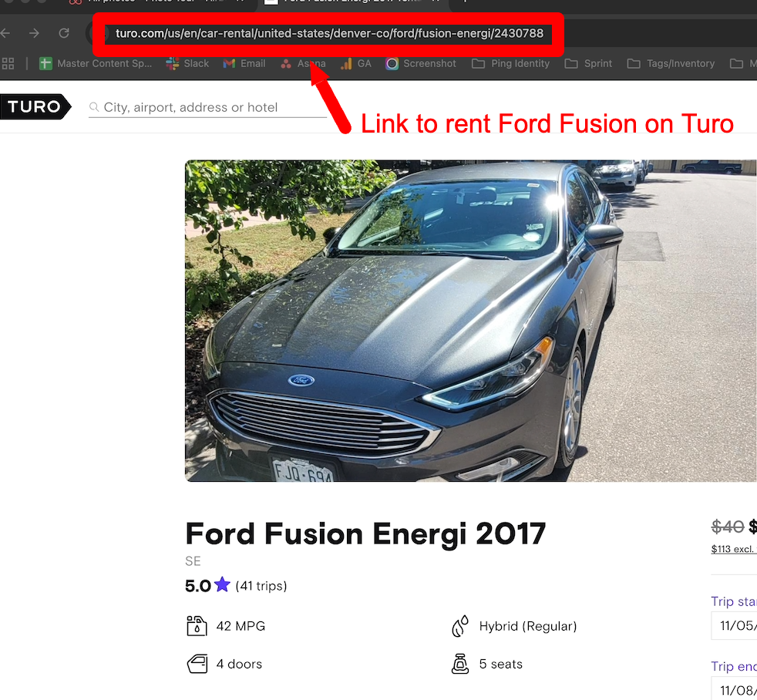
Task: Click the City, airport, address search field
Action: point(207,107)
